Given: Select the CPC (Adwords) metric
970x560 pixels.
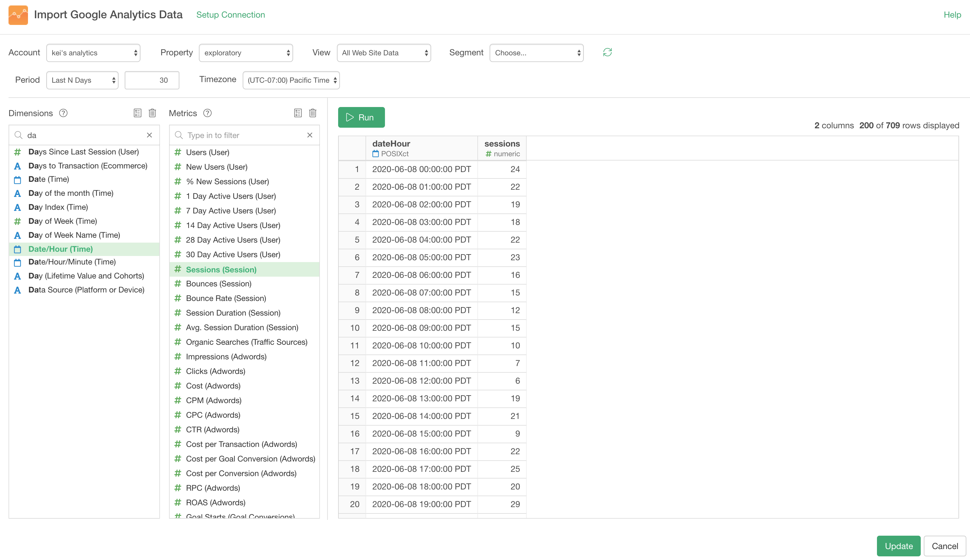Looking at the screenshot, I should [x=244, y=415].
